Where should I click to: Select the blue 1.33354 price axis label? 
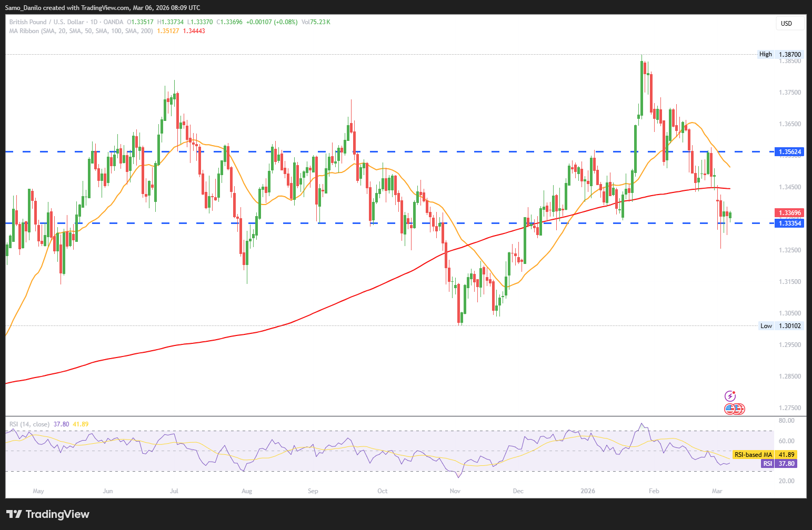point(790,223)
